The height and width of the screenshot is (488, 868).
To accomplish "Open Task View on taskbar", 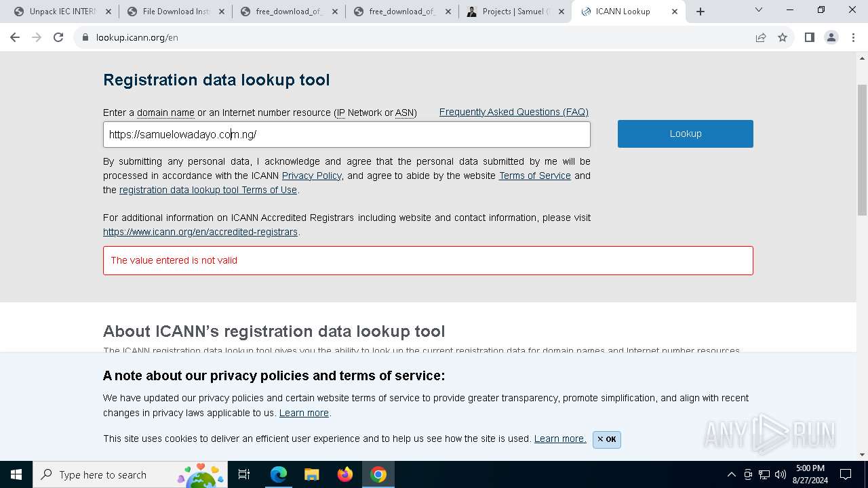I will pyautogui.click(x=244, y=474).
